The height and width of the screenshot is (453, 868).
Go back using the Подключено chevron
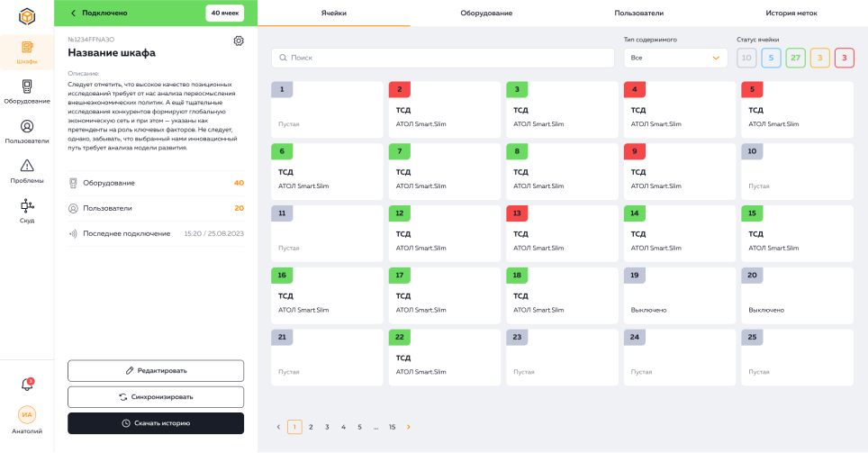(x=73, y=13)
